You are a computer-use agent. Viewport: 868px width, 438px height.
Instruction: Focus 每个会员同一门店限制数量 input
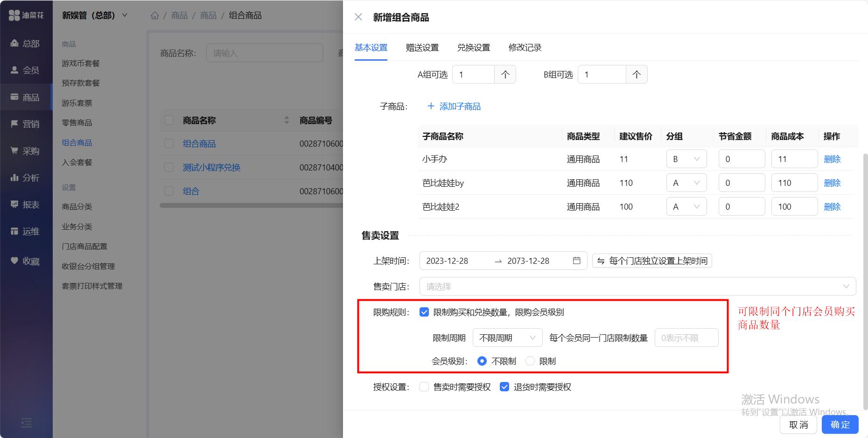(686, 338)
